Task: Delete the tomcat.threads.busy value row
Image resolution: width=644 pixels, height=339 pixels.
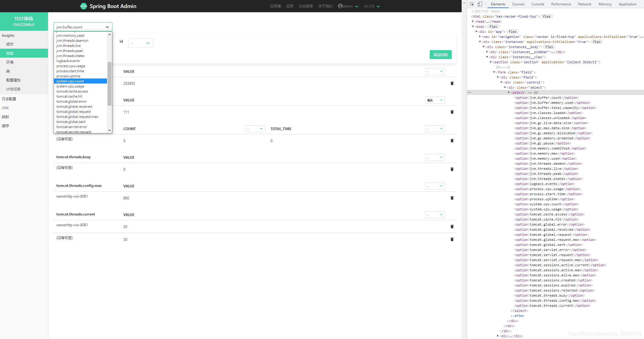Action: click(452, 169)
